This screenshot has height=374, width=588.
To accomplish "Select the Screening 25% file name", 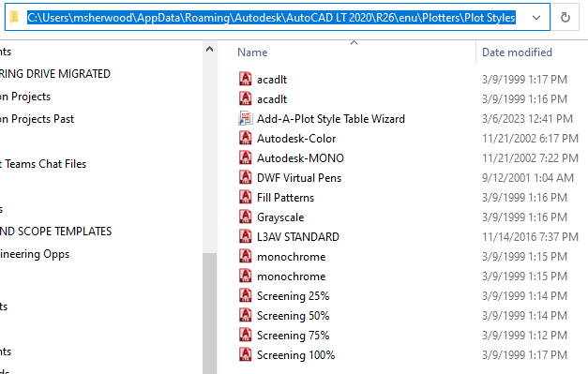I will 293,296.
